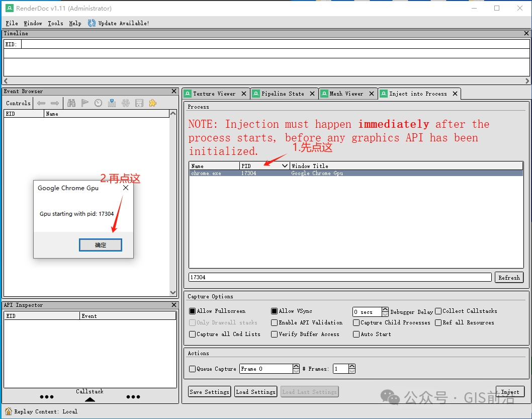
Task: Toggle Allow Fullscreen checkbox
Action: (193, 311)
